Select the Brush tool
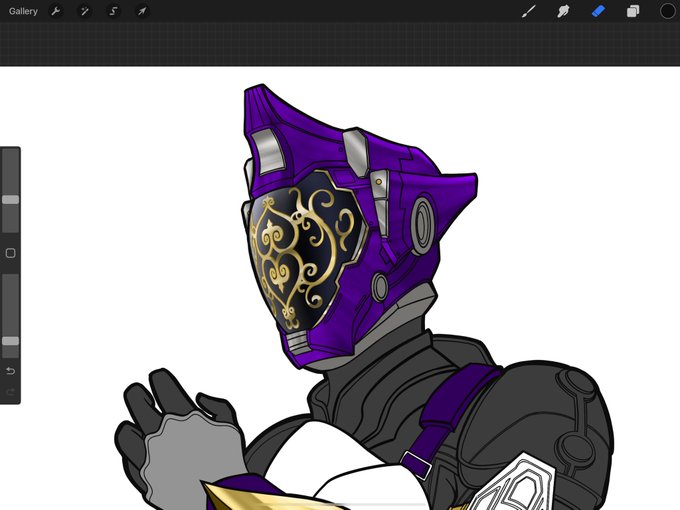Image resolution: width=680 pixels, height=510 pixels. [529, 11]
